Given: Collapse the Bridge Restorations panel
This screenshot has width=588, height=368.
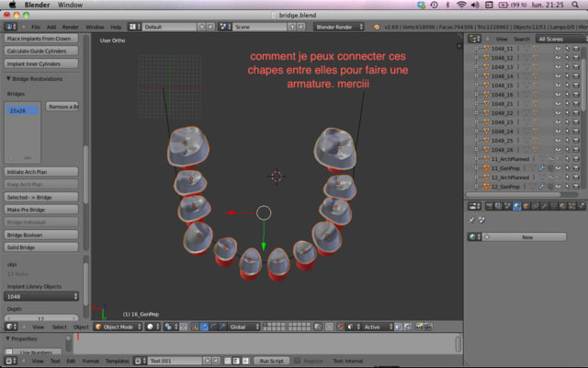Looking at the screenshot, I should [8, 78].
